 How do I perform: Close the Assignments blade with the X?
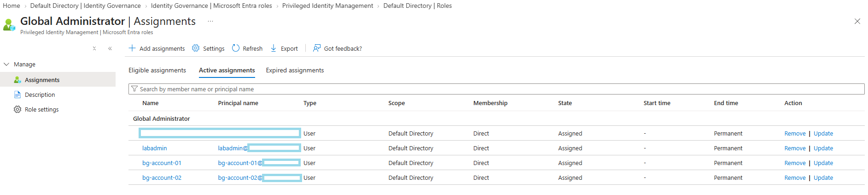pos(857,21)
